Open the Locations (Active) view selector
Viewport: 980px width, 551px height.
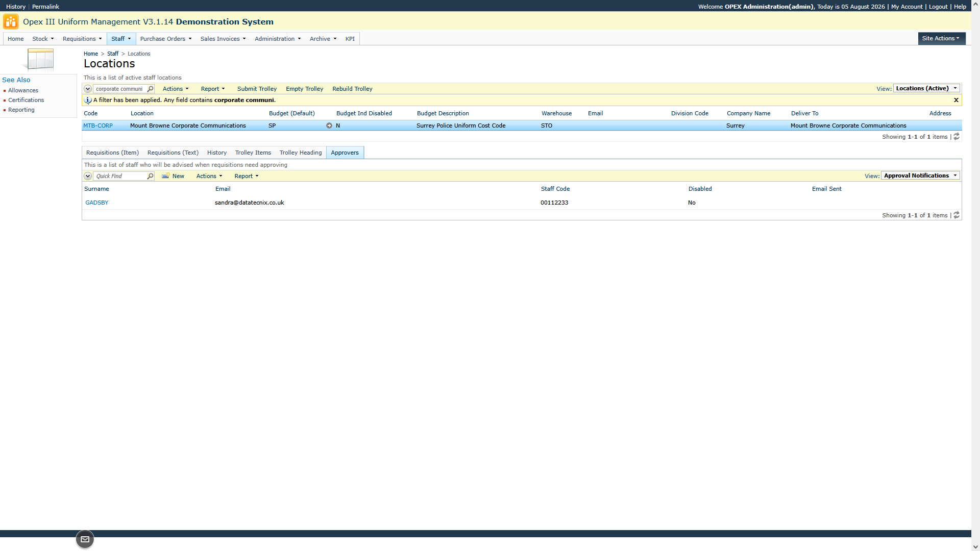click(926, 88)
